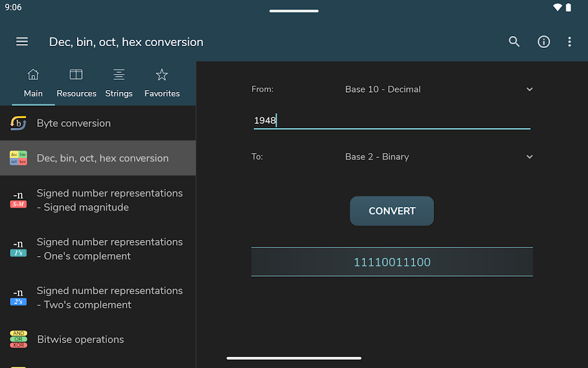Click the Byte conversion icon

19,123
